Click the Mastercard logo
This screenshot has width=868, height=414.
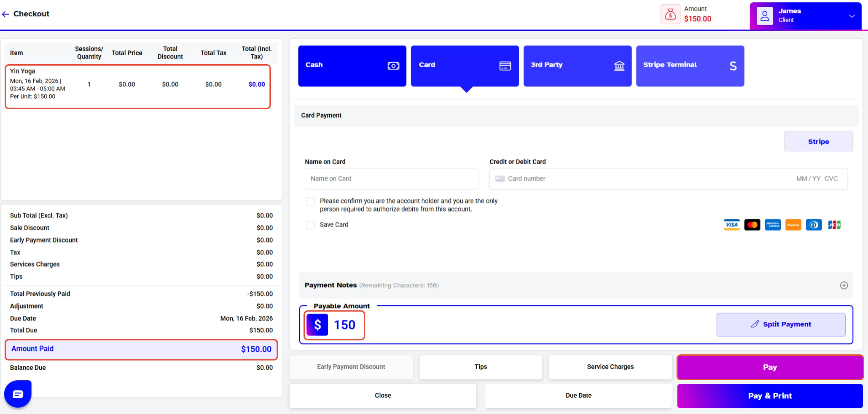[752, 225]
